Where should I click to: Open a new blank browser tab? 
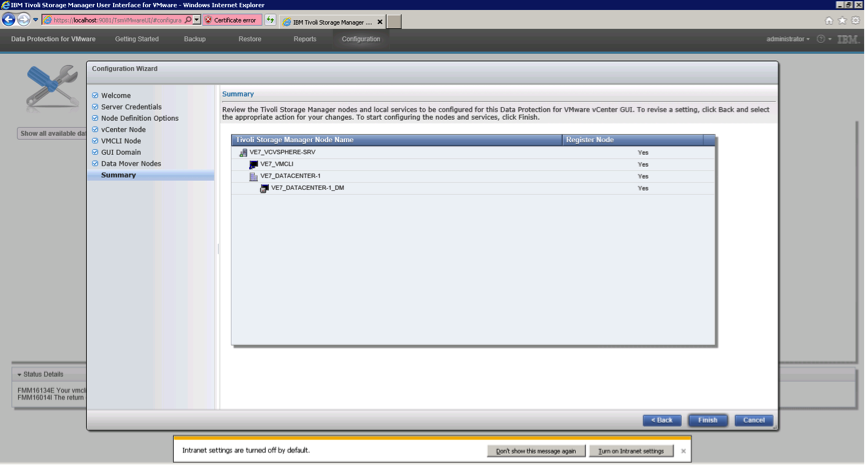click(x=394, y=22)
